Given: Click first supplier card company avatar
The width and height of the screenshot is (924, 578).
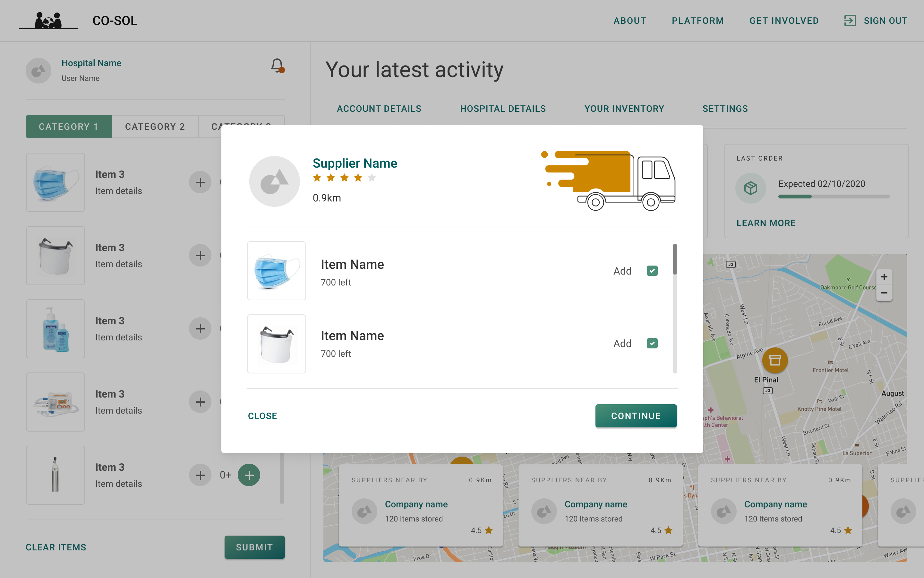Looking at the screenshot, I should click(x=364, y=511).
